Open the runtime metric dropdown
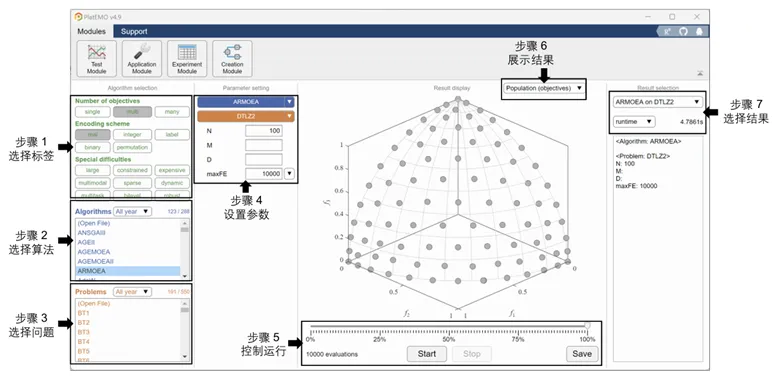This screenshot has width=780, height=381. tap(634, 121)
